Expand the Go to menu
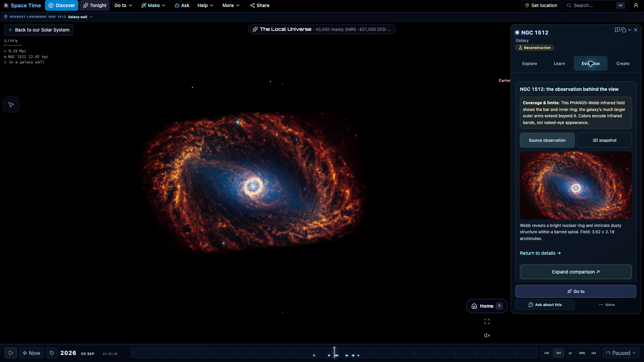The width and height of the screenshot is (644, 362). [123, 5]
